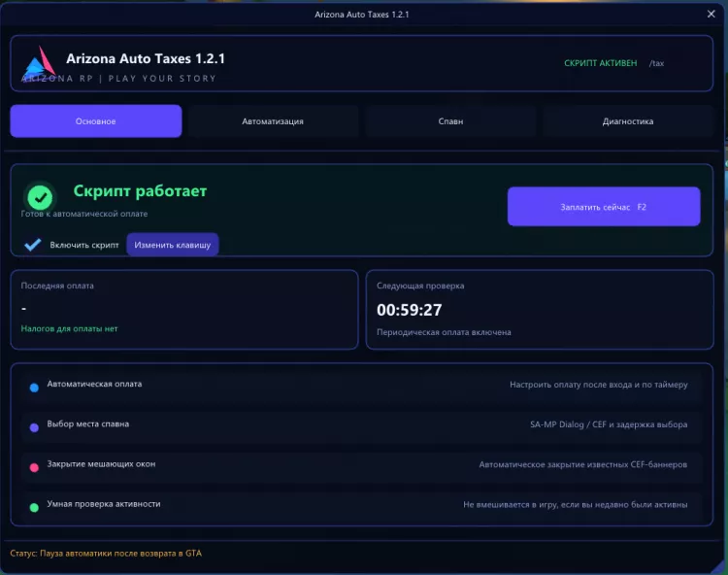Select the Основное tab
The image size is (728, 575).
coord(96,121)
